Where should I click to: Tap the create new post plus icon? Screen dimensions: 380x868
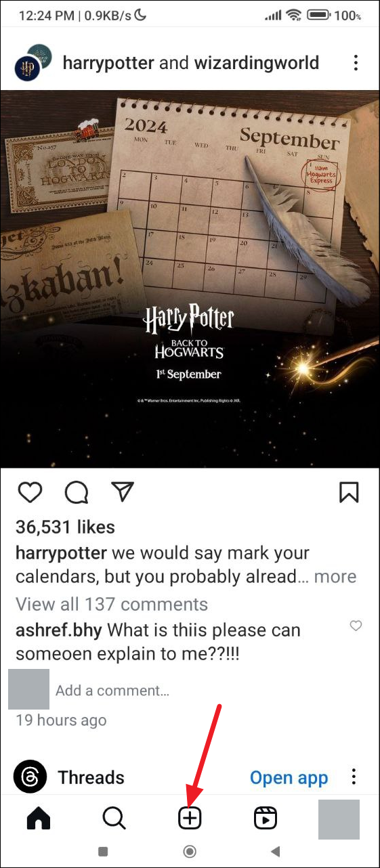pyautogui.click(x=190, y=819)
